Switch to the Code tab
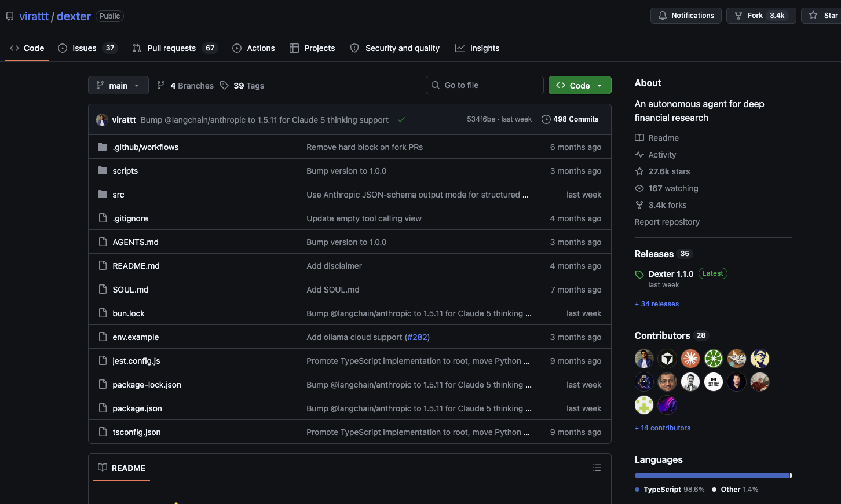 (27, 48)
